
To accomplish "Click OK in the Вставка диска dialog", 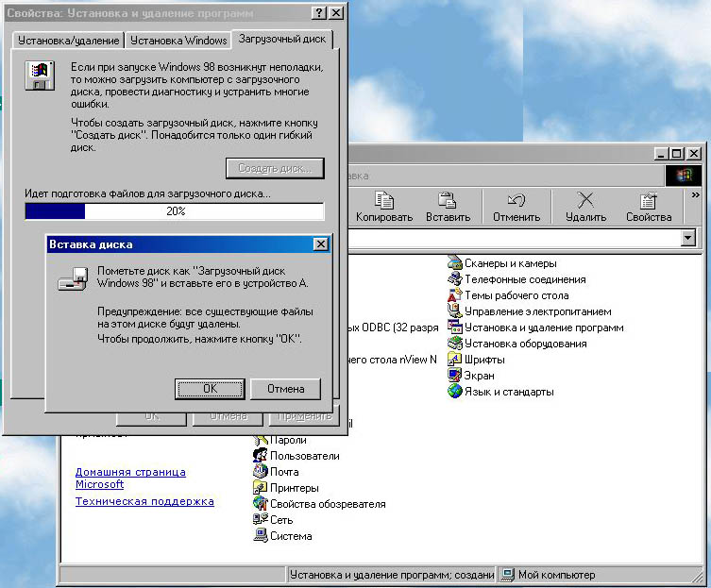I will tap(210, 389).
